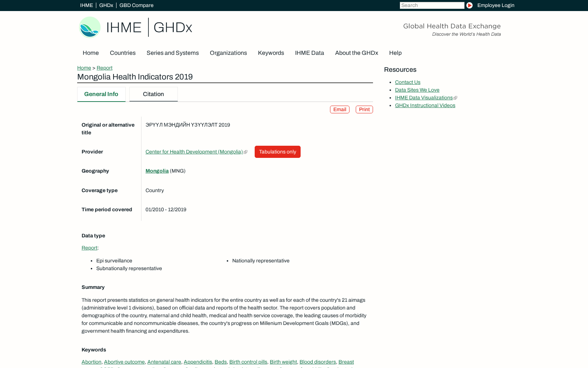The image size is (588, 368).
Task: Click the Blood disorders keyword
Action: point(318,362)
